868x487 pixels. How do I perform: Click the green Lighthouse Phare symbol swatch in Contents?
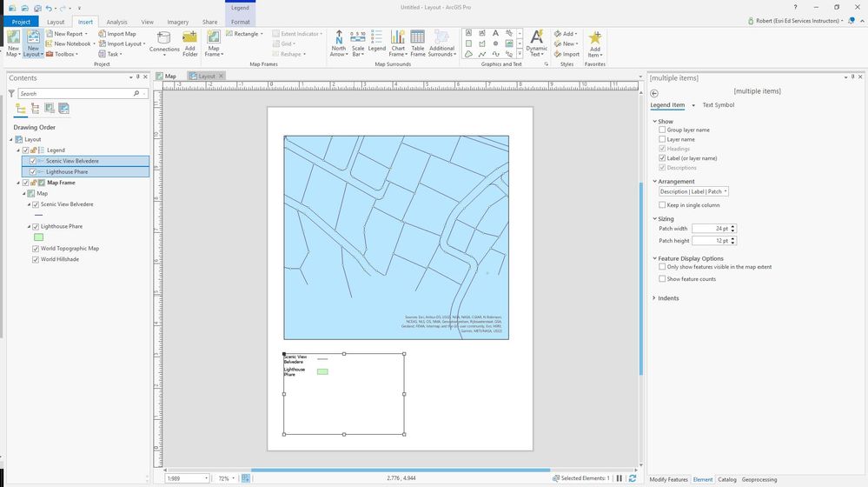click(x=39, y=237)
